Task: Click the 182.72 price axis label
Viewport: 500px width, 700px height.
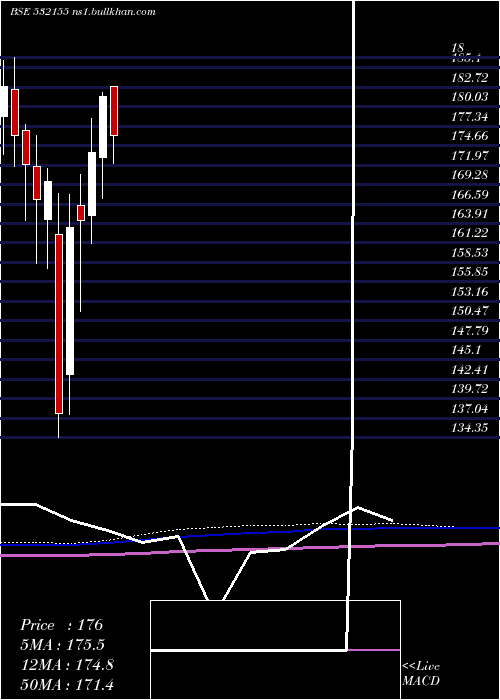Action: point(469,77)
